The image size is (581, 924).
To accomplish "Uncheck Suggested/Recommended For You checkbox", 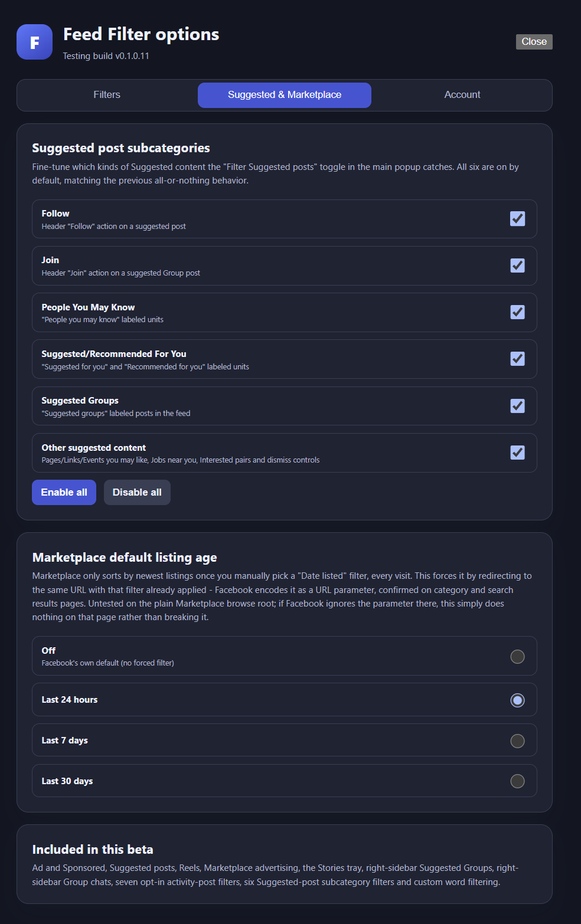I will pyautogui.click(x=517, y=359).
